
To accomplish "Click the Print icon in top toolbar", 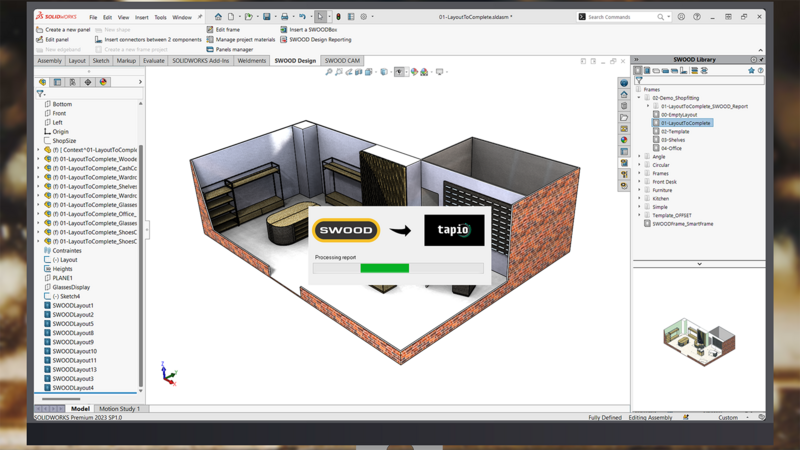I will tap(285, 17).
